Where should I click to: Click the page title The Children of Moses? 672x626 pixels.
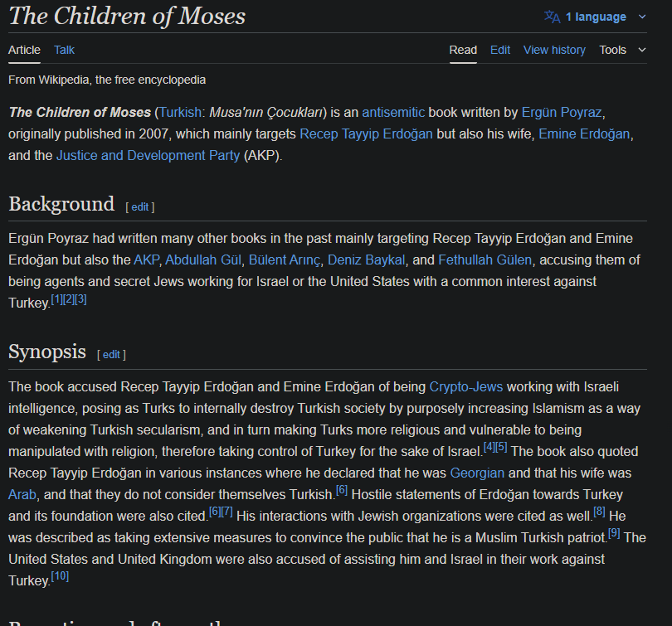pos(127,17)
